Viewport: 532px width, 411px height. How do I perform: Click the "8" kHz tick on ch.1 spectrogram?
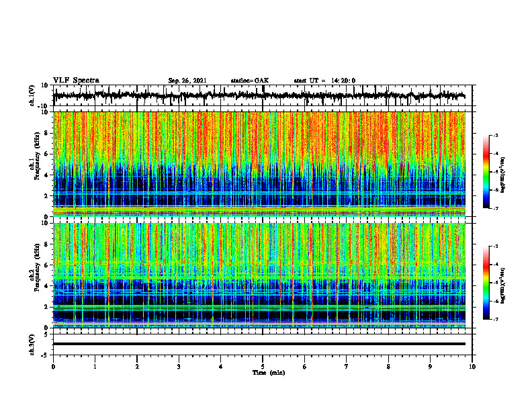pos(46,133)
